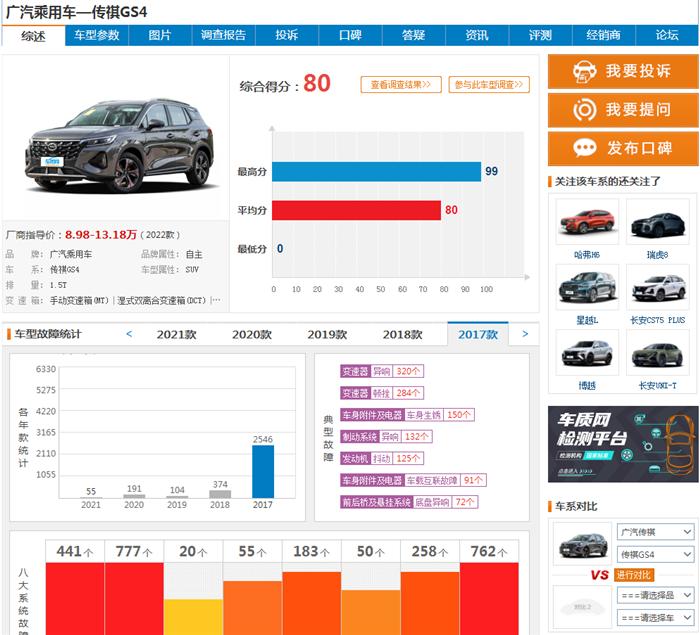The image size is (700, 635).
Task: Open the 哈弗H6 car thumbnail
Action: (587, 222)
